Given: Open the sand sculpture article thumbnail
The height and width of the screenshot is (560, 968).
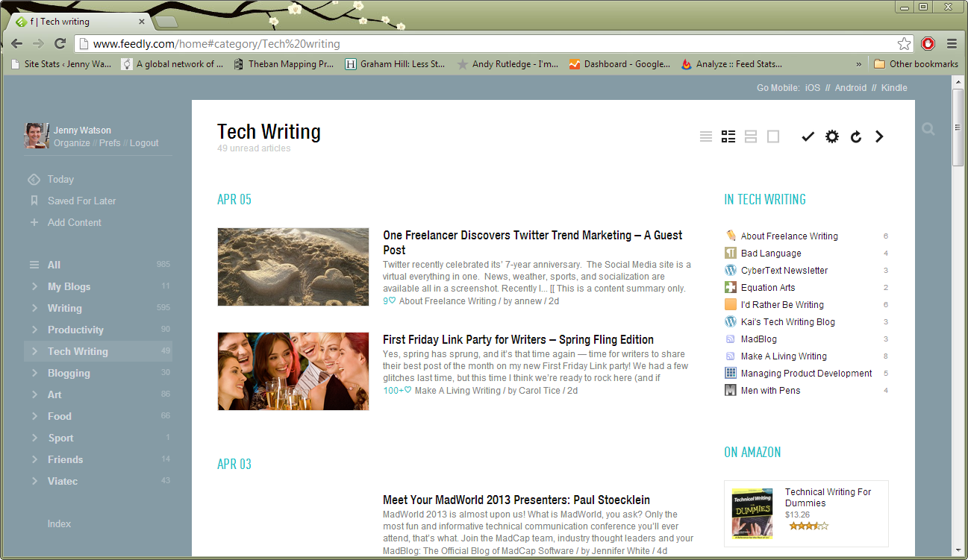Looking at the screenshot, I should point(293,267).
